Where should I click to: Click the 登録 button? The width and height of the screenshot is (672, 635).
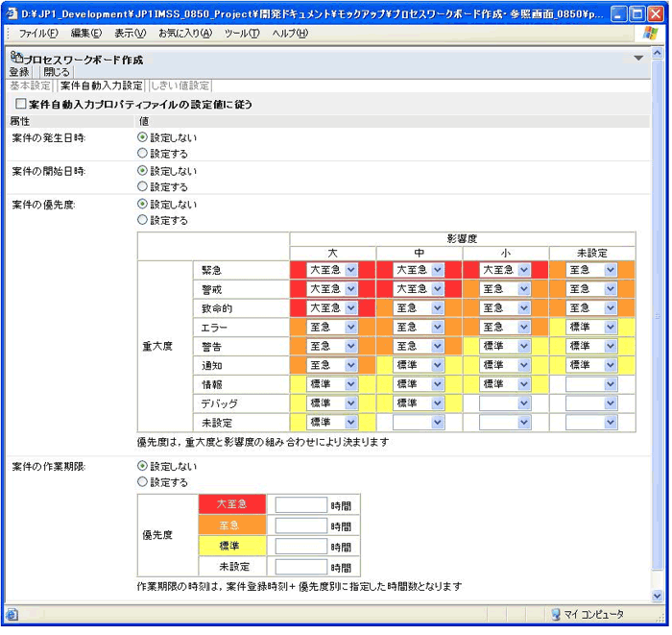click(20, 72)
